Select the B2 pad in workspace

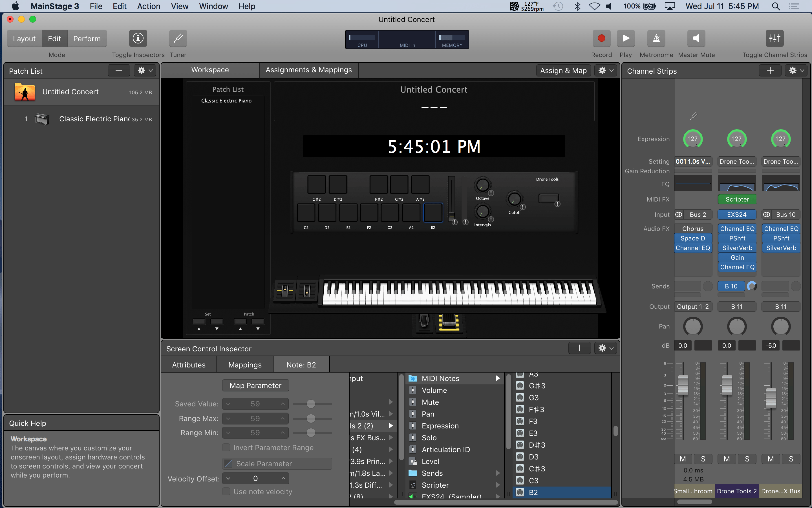(433, 213)
